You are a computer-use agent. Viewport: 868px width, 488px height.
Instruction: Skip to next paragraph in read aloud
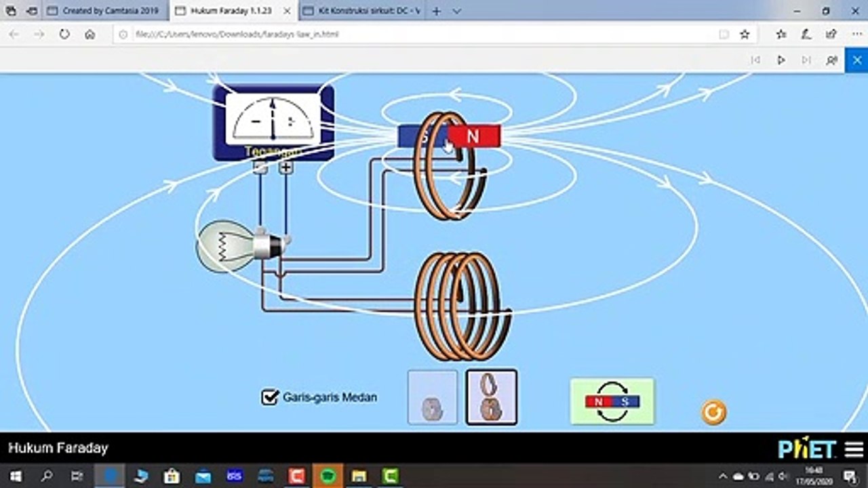[806, 60]
